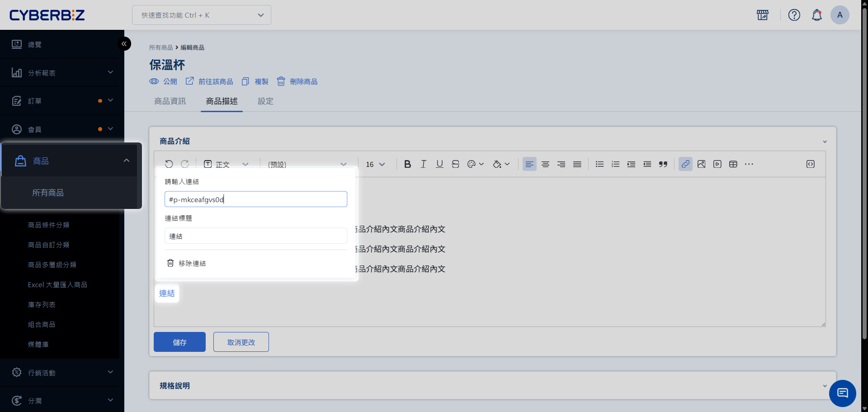
Task: Toggle underline formatting
Action: coord(439,164)
